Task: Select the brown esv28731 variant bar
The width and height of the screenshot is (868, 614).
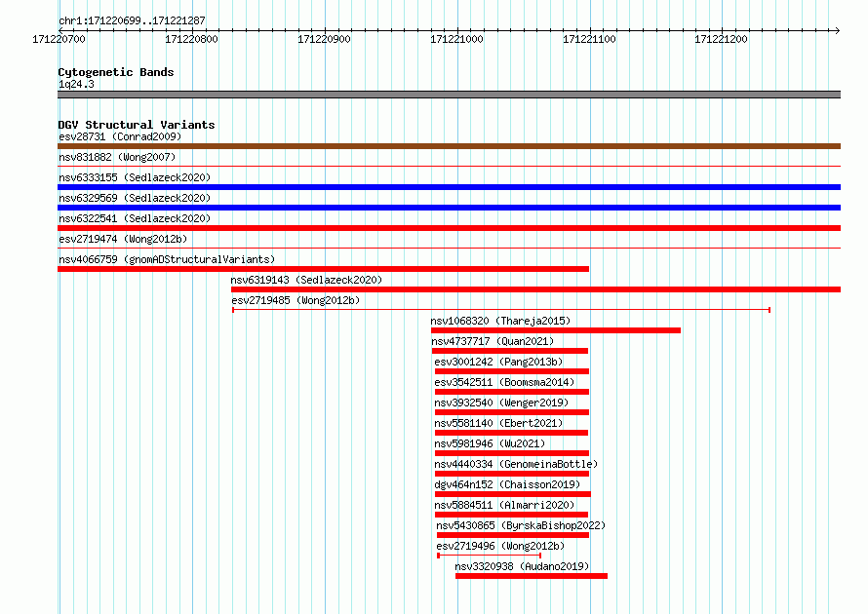Action: click(449, 146)
